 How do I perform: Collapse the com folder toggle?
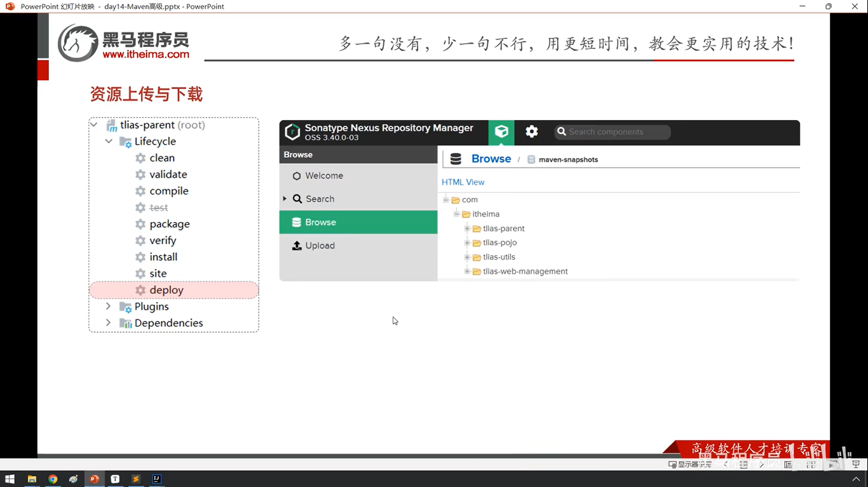pyautogui.click(x=446, y=200)
